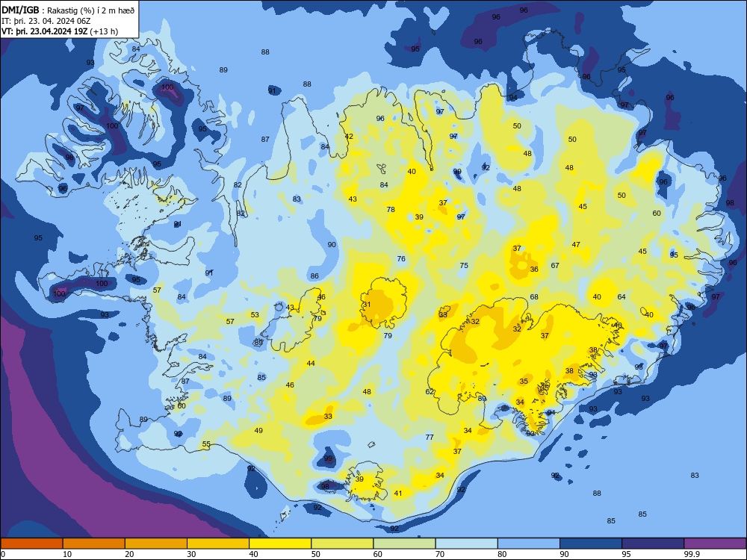Click the humidity value '86' on the map
Screen dimensions: 747x560
(314, 276)
